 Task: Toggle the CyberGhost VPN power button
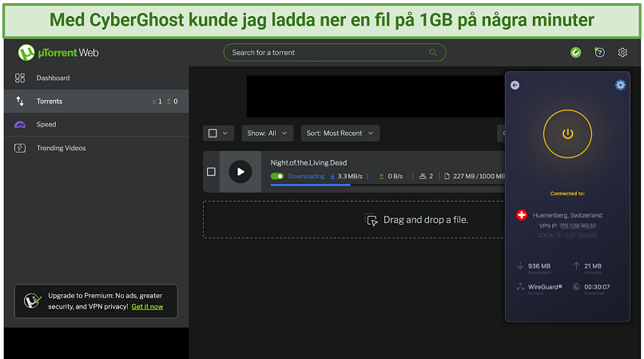pyautogui.click(x=567, y=134)
